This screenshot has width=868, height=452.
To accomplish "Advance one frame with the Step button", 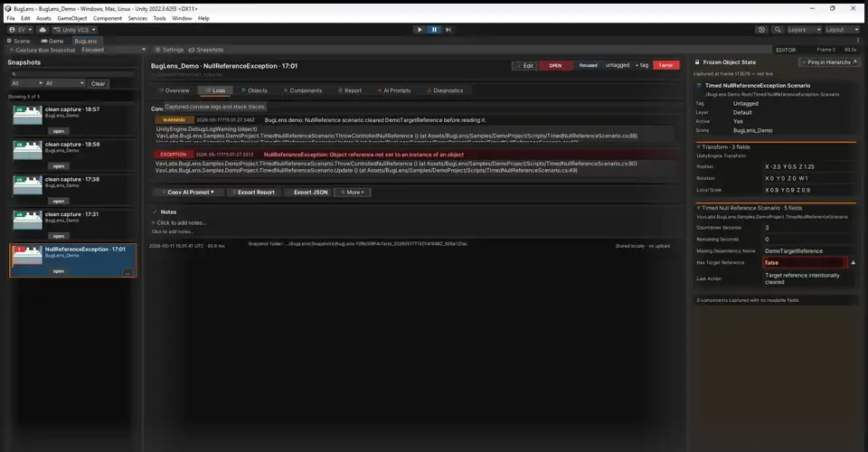I will (448, 29).
